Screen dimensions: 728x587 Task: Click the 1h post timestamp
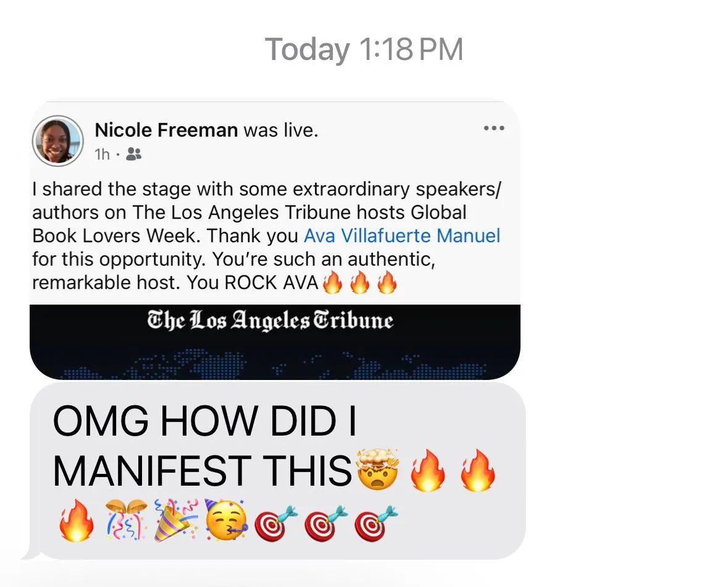pos(102,154)
